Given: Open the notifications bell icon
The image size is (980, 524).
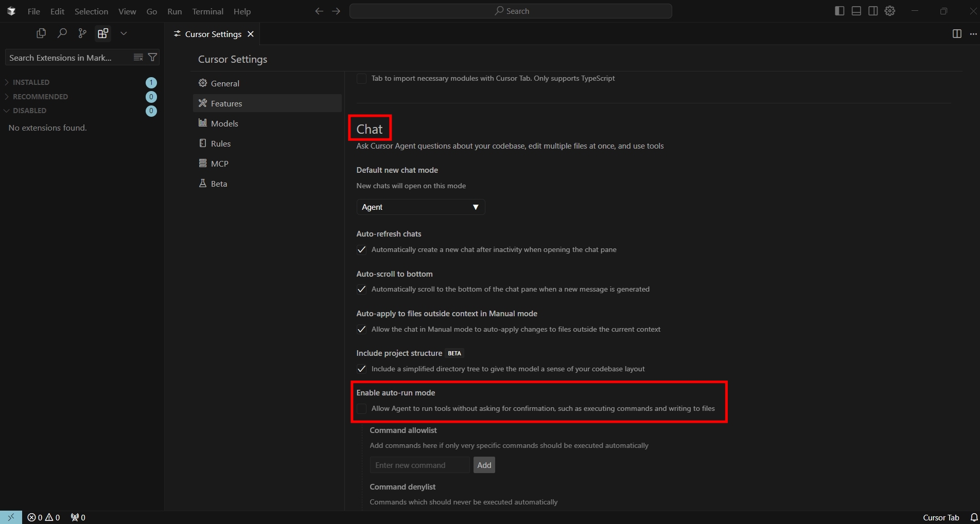Looking at the screenshot, I should (974, 517).
